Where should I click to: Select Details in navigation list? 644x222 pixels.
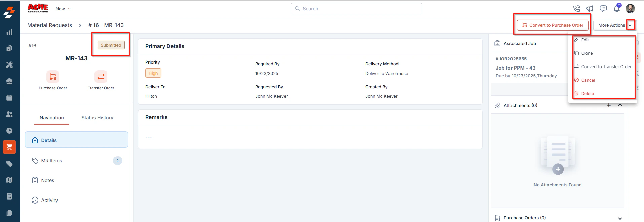click(77, 140)
